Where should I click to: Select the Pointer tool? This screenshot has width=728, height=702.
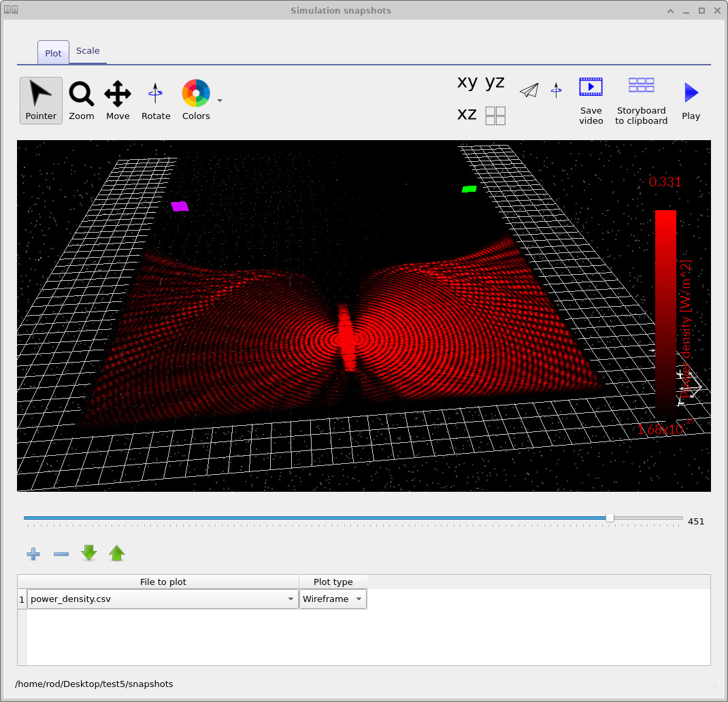(41, 100)
